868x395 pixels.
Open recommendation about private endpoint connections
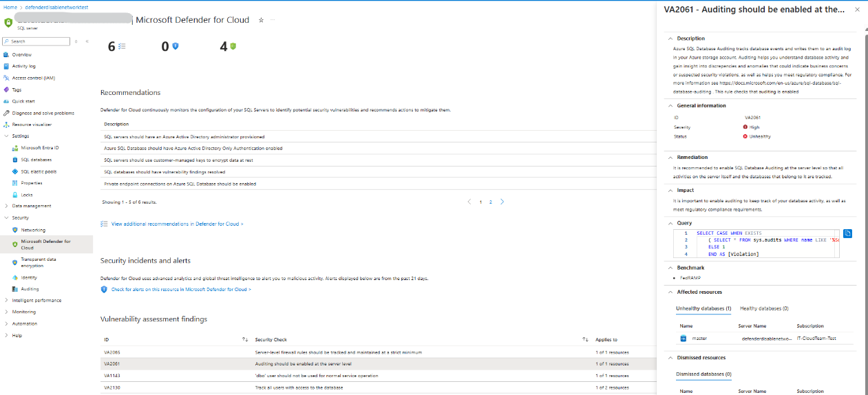point(180,184)
